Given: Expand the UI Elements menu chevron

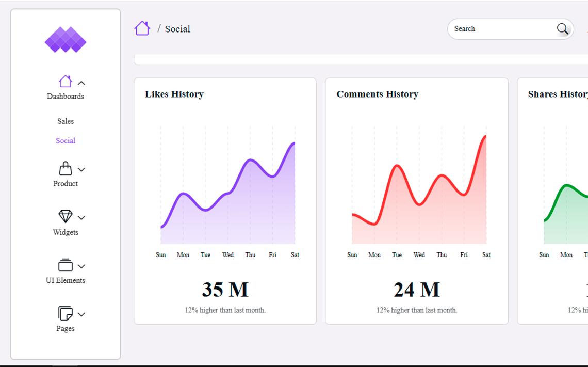Looking at the screenshot, I should (81, 266).
